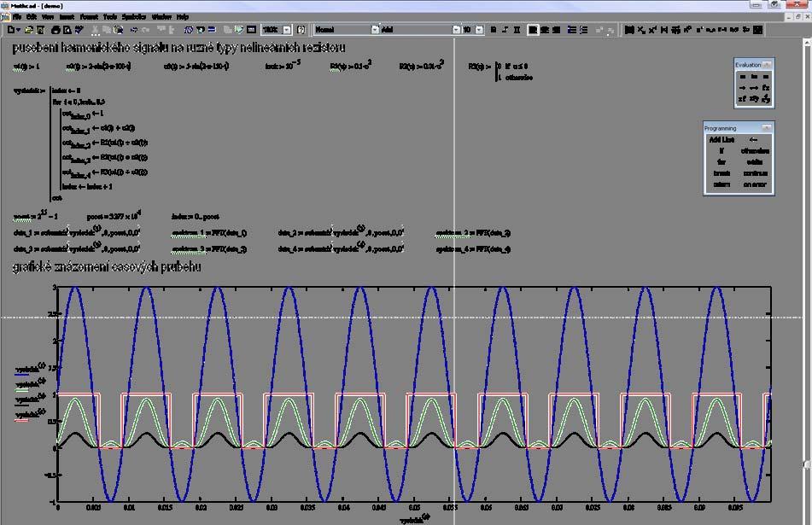Click Add Line in Programming palette
Image resolution: width=812 pixels, height=525 pixels.
tap(721, 140)
